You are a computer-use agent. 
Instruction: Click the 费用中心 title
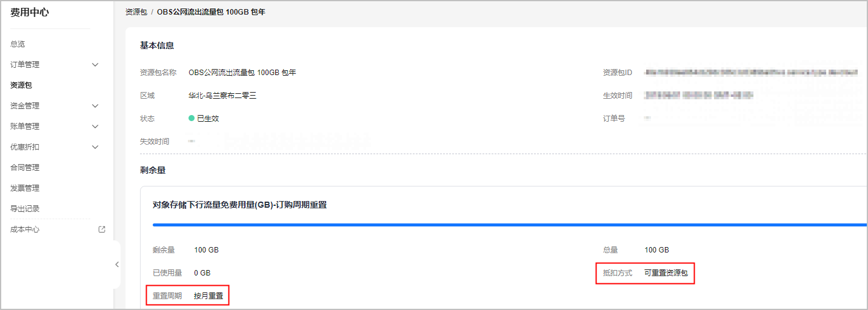pos(30,12)
